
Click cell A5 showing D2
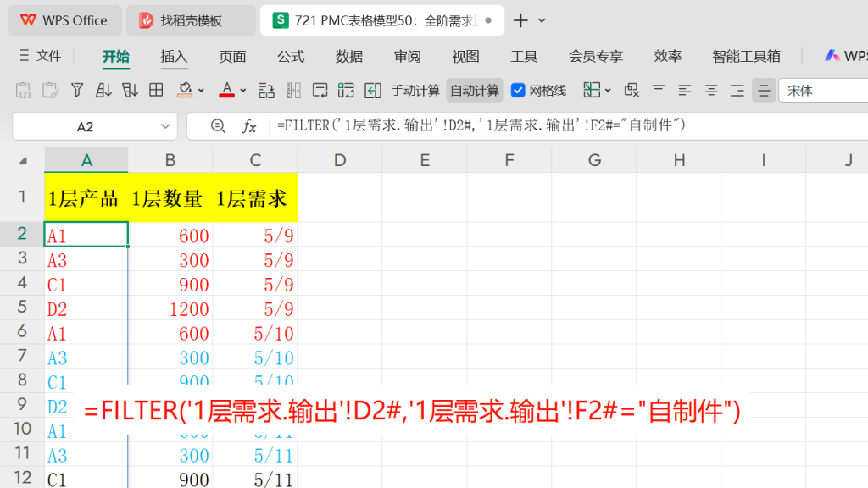pos(86,308)
